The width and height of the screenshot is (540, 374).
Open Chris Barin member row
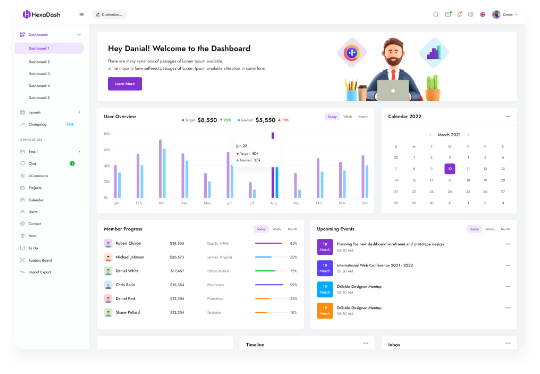(x=200, y=285)
